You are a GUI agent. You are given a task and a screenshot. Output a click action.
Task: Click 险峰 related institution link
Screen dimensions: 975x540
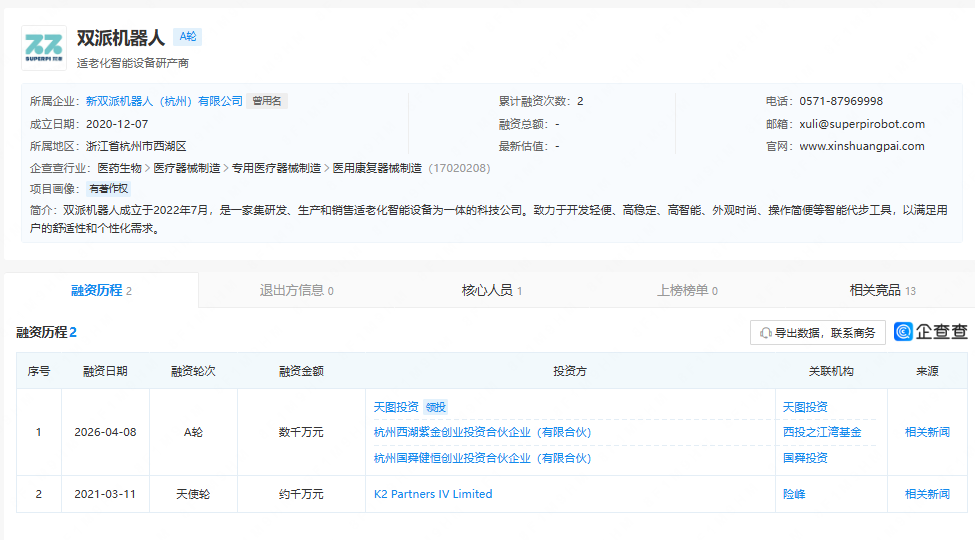795,494
